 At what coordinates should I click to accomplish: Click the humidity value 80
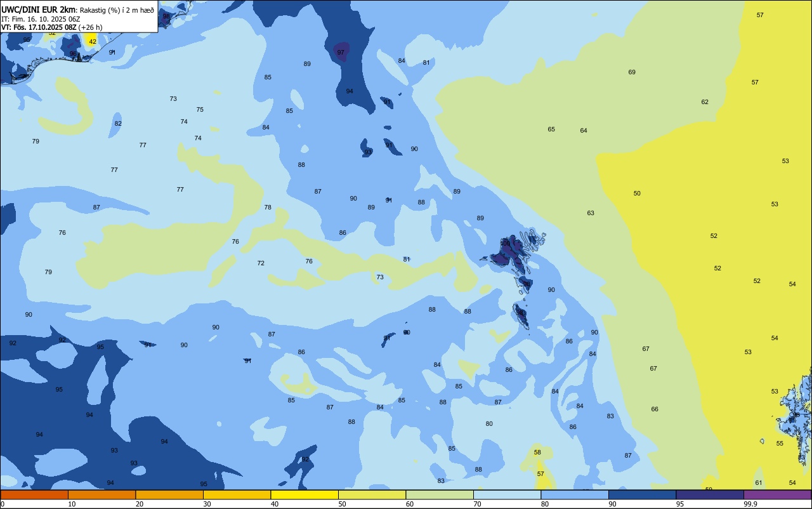tap(489, 424)
